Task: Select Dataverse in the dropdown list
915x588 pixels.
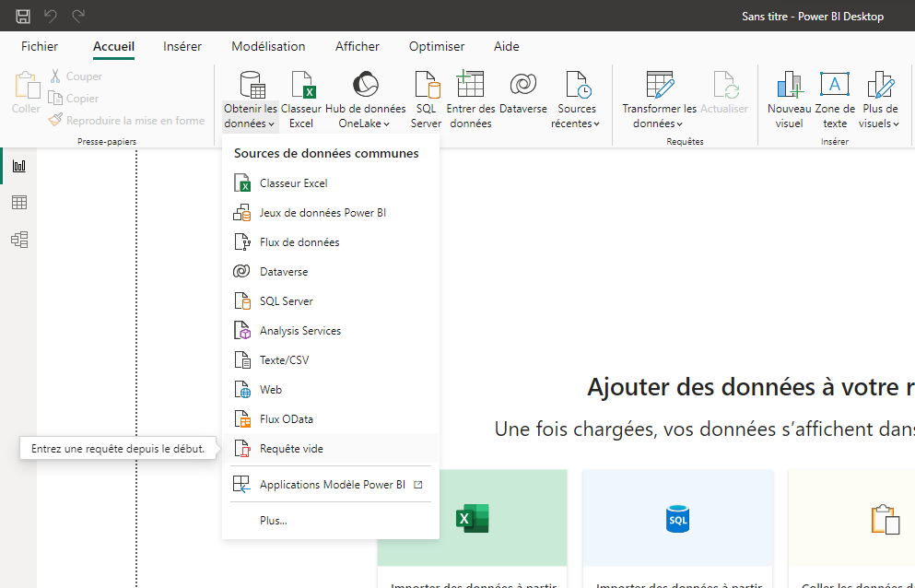Action: pos(331,272)
